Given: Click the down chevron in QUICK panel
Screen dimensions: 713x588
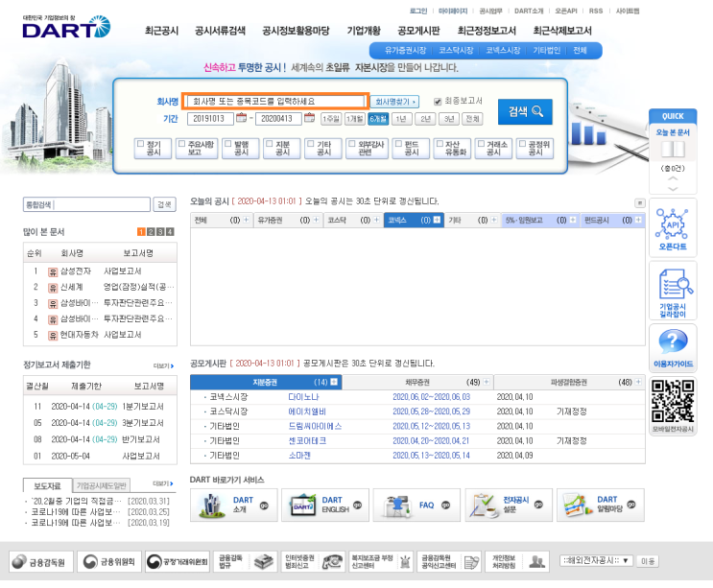Looking at the screenshot, I should click(x=673, y=189).
